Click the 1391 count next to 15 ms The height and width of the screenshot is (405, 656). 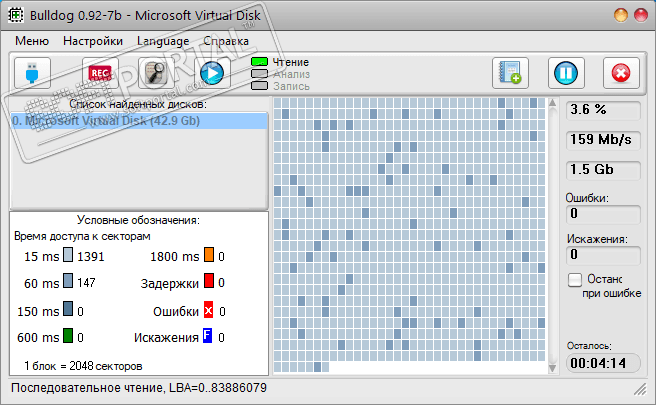point(90,256)
